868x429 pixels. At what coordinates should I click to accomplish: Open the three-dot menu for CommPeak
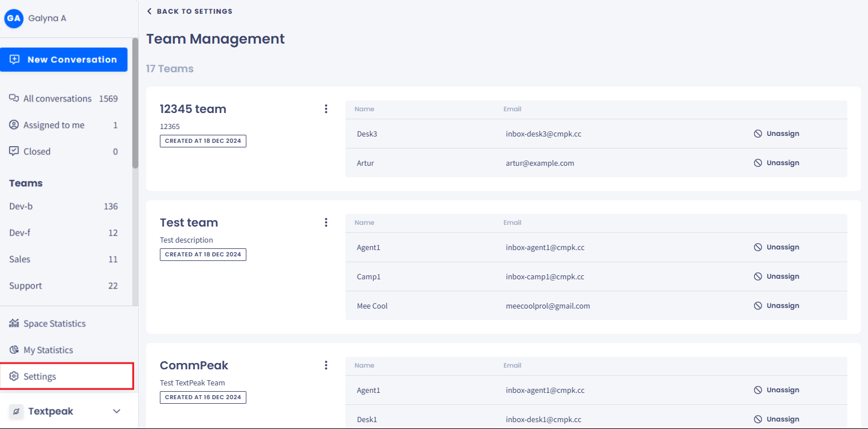pyautogui.click(x=326, y=365)
